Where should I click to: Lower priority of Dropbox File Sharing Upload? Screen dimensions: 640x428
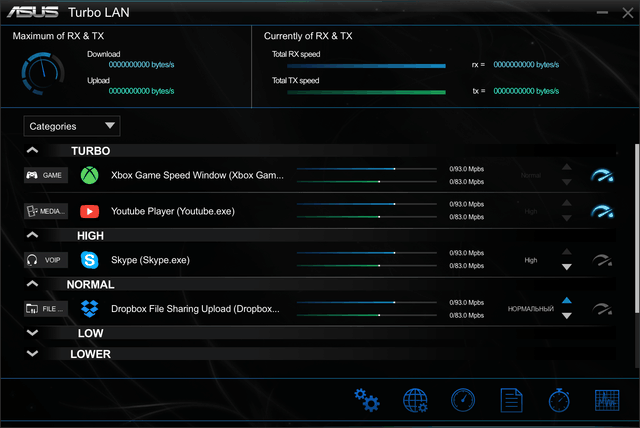(x=567, y=316)
